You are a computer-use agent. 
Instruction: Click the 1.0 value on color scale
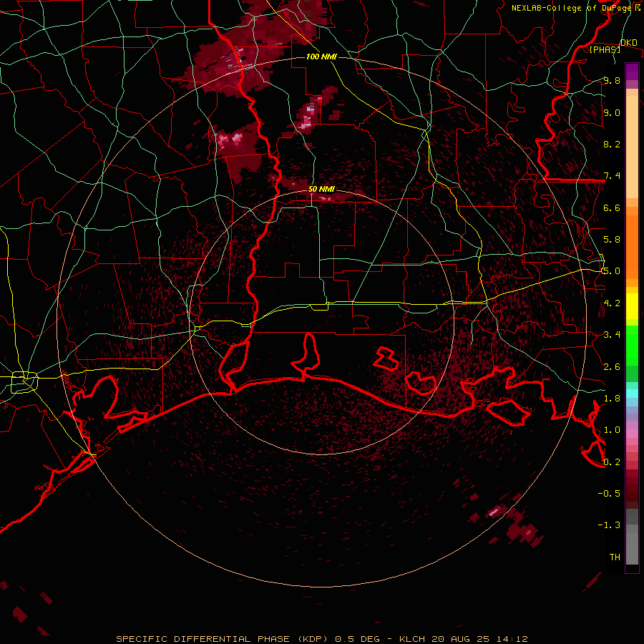tap(612, 430)
